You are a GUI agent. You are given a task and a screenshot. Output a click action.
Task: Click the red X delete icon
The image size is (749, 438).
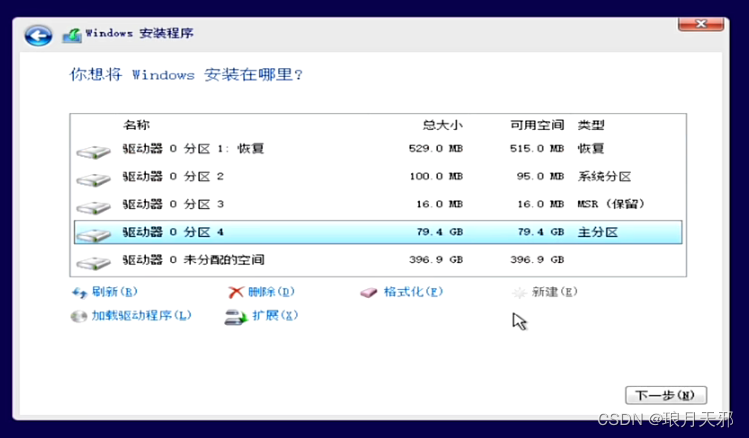tap(235, 292)
